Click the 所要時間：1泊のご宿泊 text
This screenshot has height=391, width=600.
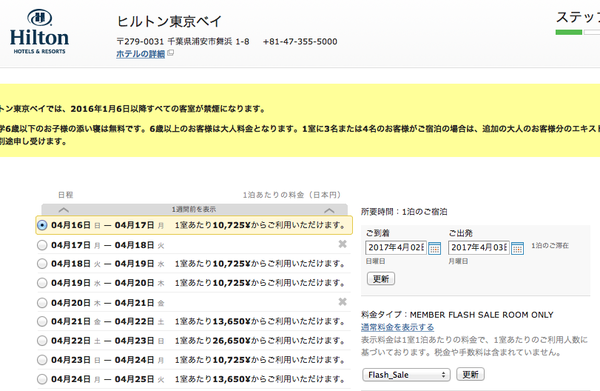point(404,212)
